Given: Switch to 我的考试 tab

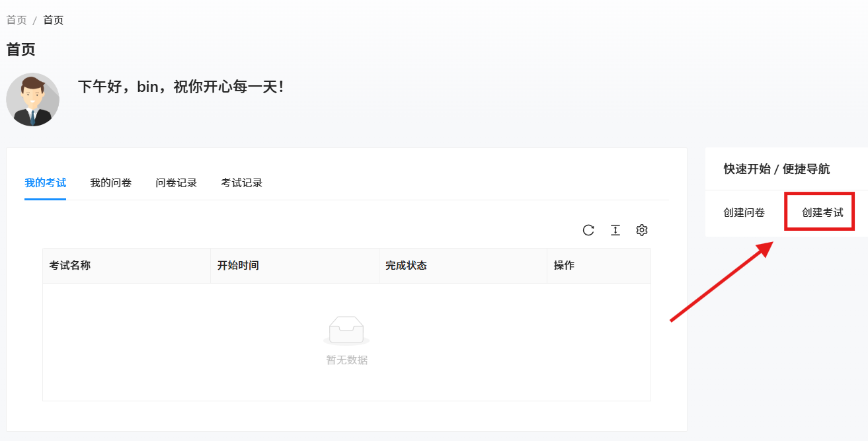Looking at the screenshot, I should (x=46, y=182).
